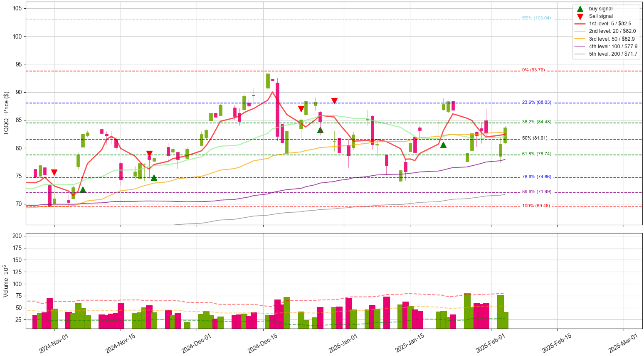Image resolution: width=644 pixels, height=356 pixels.
Task: Click the 200 volume axis tick
Action: [17, 236]
